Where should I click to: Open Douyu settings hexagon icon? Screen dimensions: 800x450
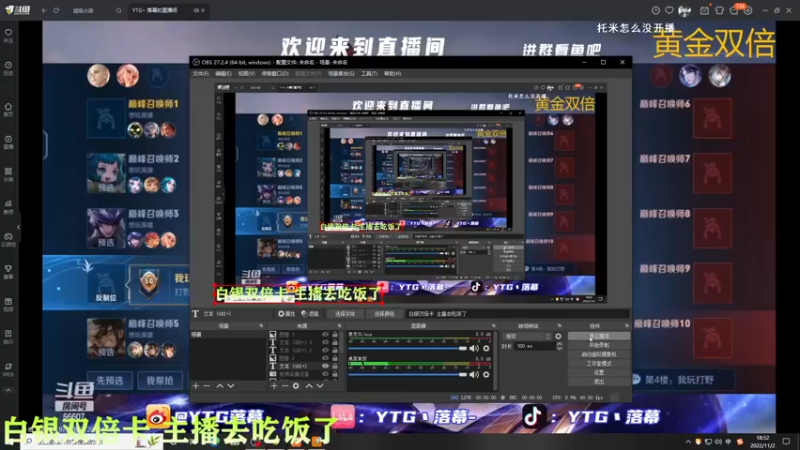748,10
